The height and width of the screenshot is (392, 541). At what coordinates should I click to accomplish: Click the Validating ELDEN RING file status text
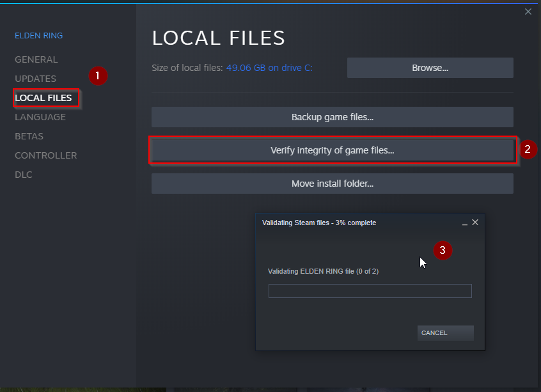324,271
